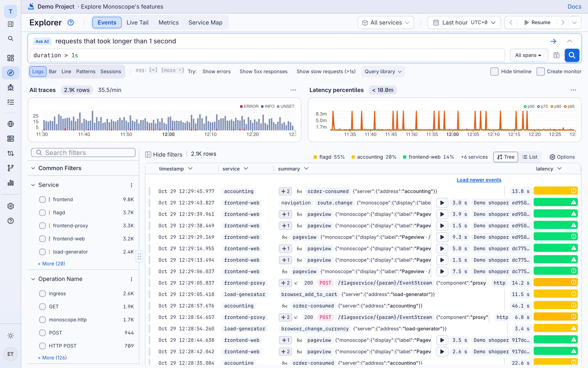Select the load-generator service filter checkbox
Viewport: 588px width, 368px height.
[42, 252]
